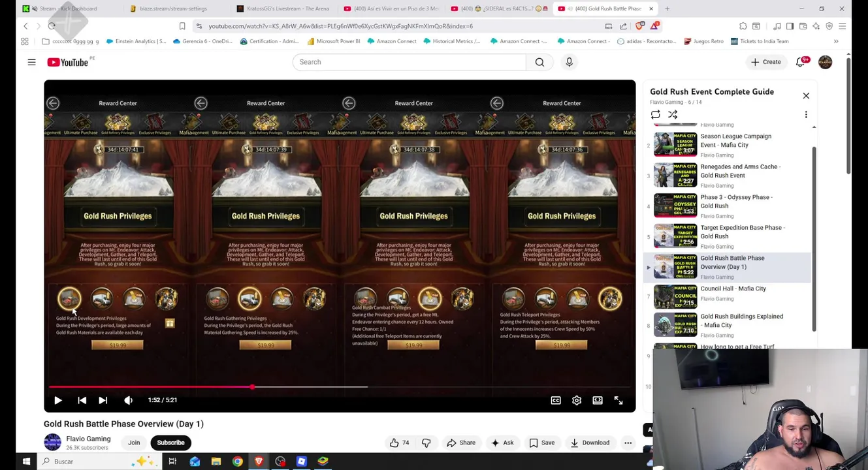The width and height of the screenshot is (868, 470).
Task: Open the Brave Shields icon
Action: [x=639, y=26]
